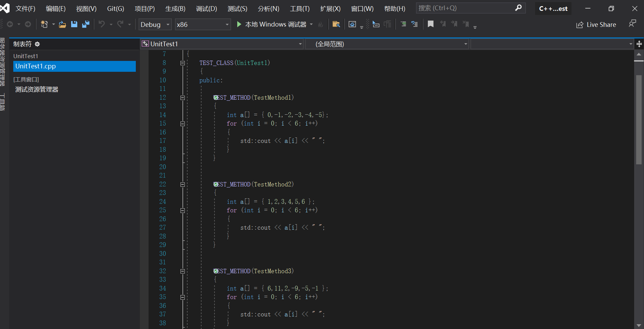Open the Git(G) menu
Image resolution: width=644 pixels, height=329 pixels.
point(116,9)
